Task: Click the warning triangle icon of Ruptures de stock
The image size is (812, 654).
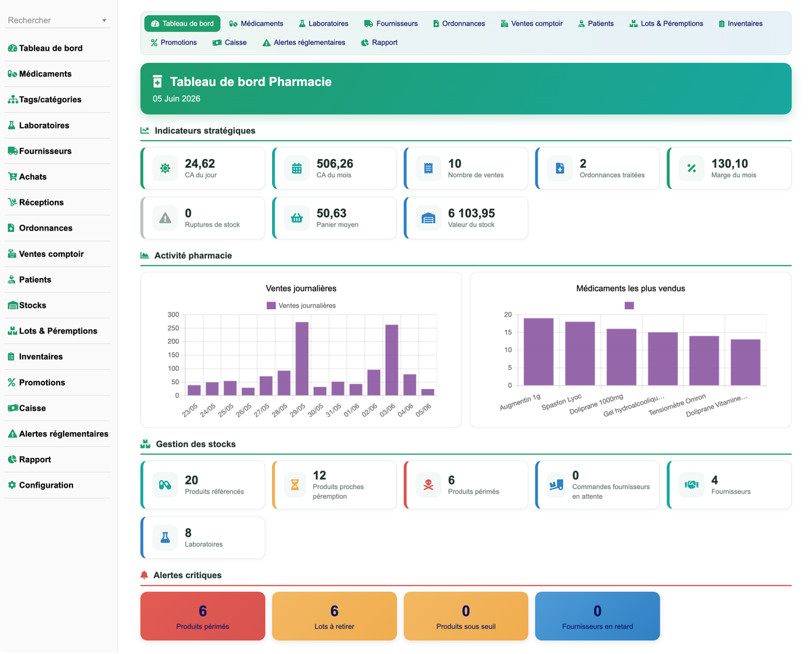Action: [165, 218]
